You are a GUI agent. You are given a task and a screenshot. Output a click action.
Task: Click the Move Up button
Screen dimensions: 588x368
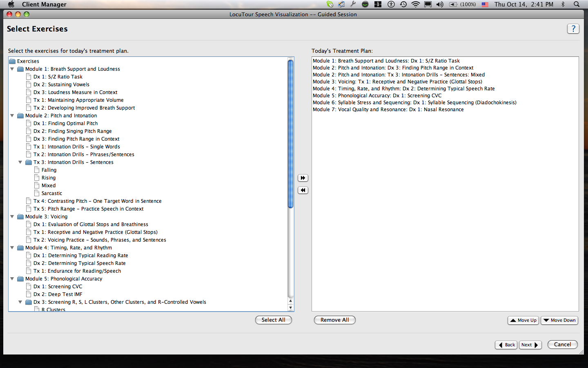tap(523, 320)
